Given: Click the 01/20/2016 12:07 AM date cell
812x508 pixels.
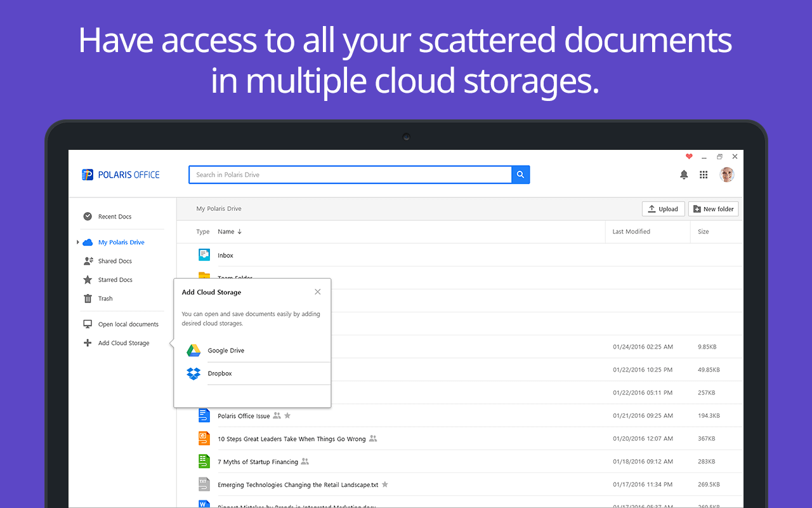Looking at the screenshot, I should 643,439.
